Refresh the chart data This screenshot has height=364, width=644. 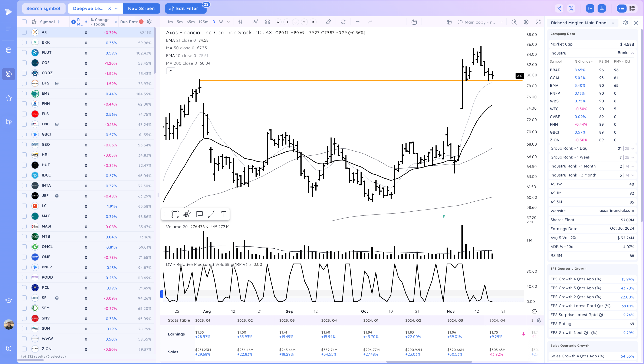343,22
